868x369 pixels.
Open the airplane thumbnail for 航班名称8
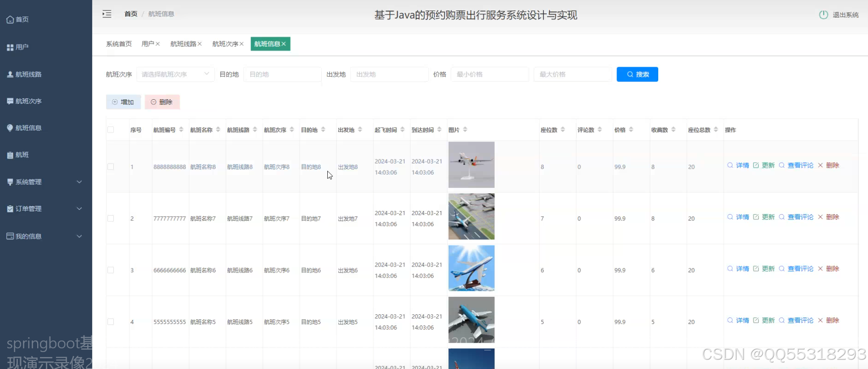click(x=471, y=165)
